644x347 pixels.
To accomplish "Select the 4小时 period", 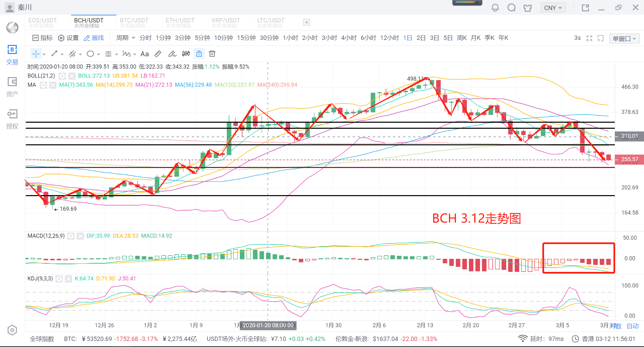I will coord(349,38).
